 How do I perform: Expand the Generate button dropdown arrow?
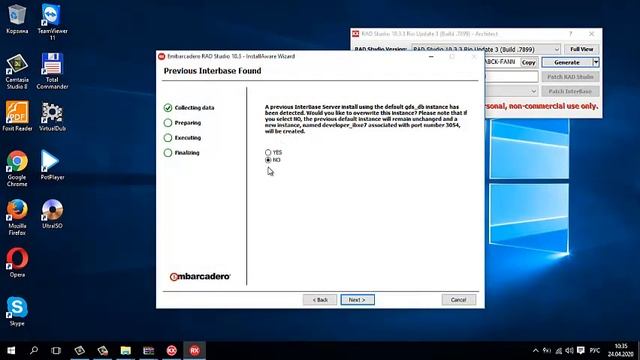[x=596, y=62]
